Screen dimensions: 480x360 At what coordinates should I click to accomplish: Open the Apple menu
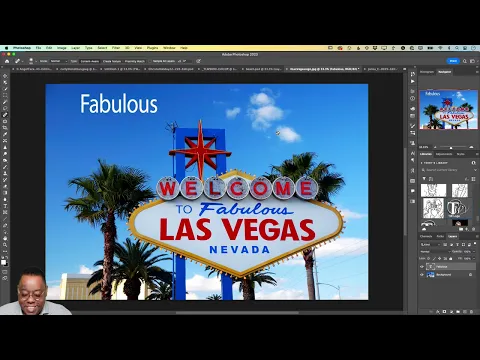coord(6,48)
